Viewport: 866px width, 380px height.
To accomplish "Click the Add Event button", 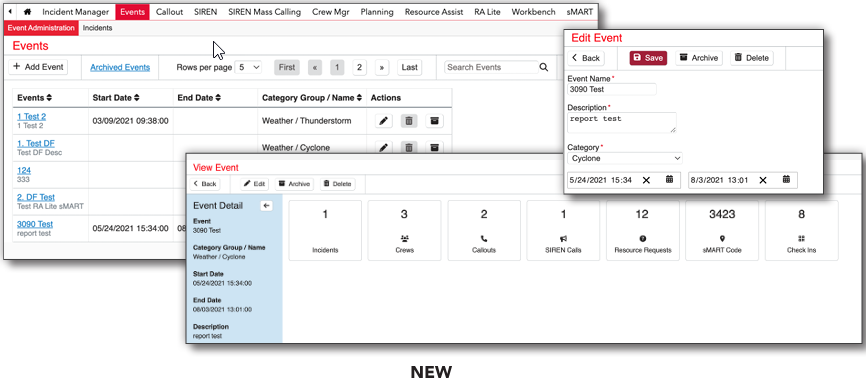I will 38,67.
